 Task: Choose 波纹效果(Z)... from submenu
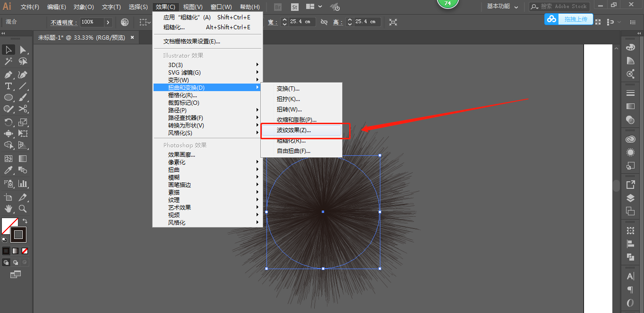click(x=301, y=130)
